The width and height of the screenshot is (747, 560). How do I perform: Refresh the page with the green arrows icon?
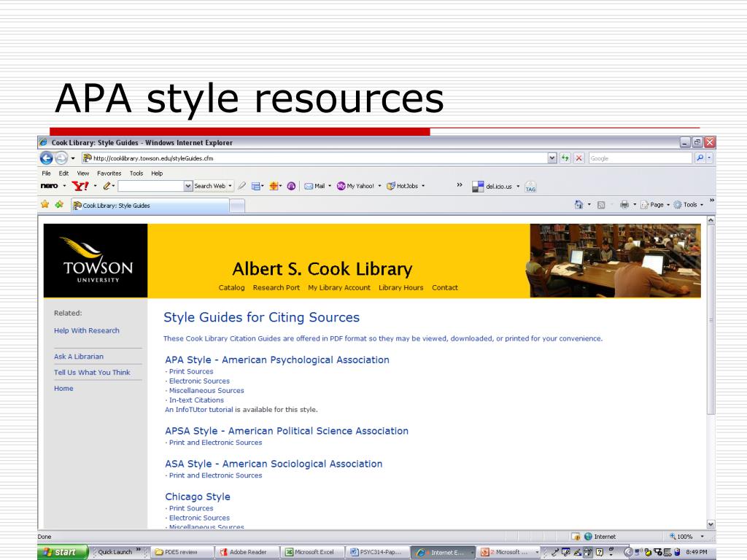565,158
